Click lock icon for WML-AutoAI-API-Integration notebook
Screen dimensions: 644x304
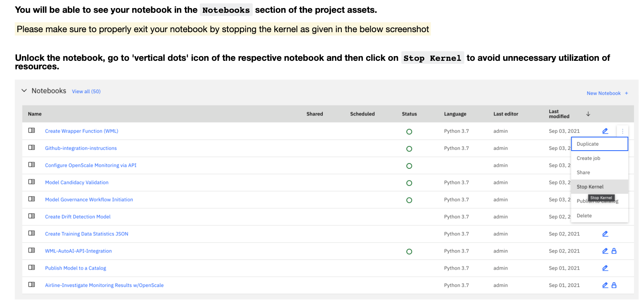tap(614, 251)
